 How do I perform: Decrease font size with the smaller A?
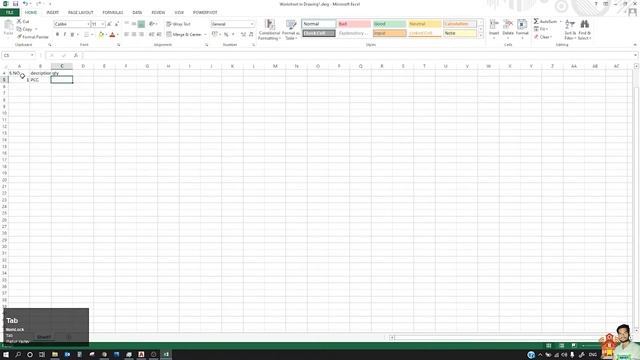coord(117,24)
